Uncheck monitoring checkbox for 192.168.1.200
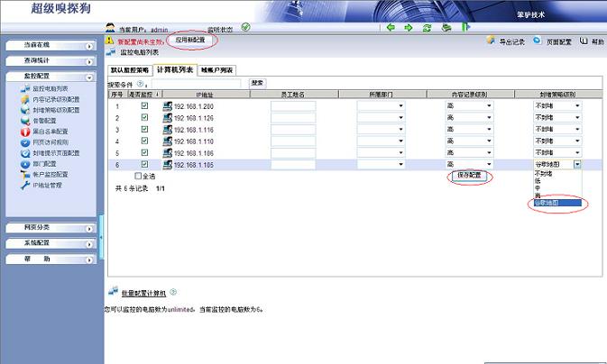The width and height of the screenshot is (607, 364). click(x=144, y=106)
